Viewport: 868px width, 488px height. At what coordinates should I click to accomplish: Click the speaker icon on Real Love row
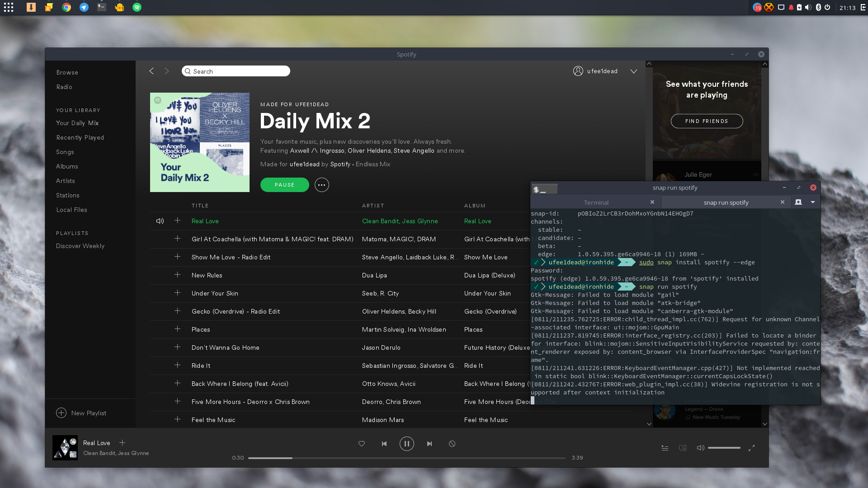click(x=160, y=221)
